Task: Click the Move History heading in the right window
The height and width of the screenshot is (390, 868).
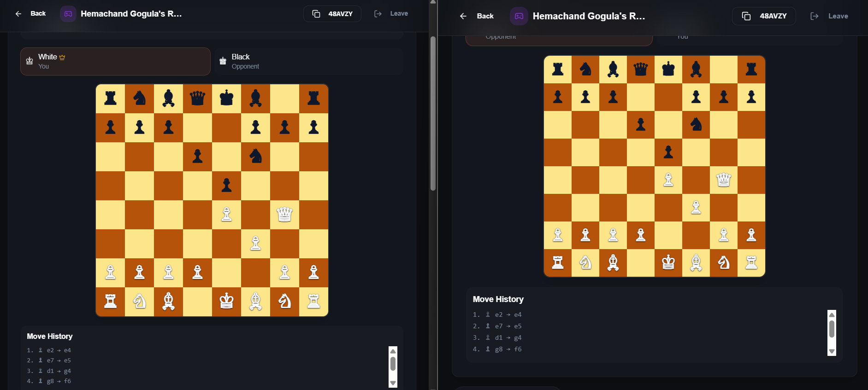Action: 498,299
